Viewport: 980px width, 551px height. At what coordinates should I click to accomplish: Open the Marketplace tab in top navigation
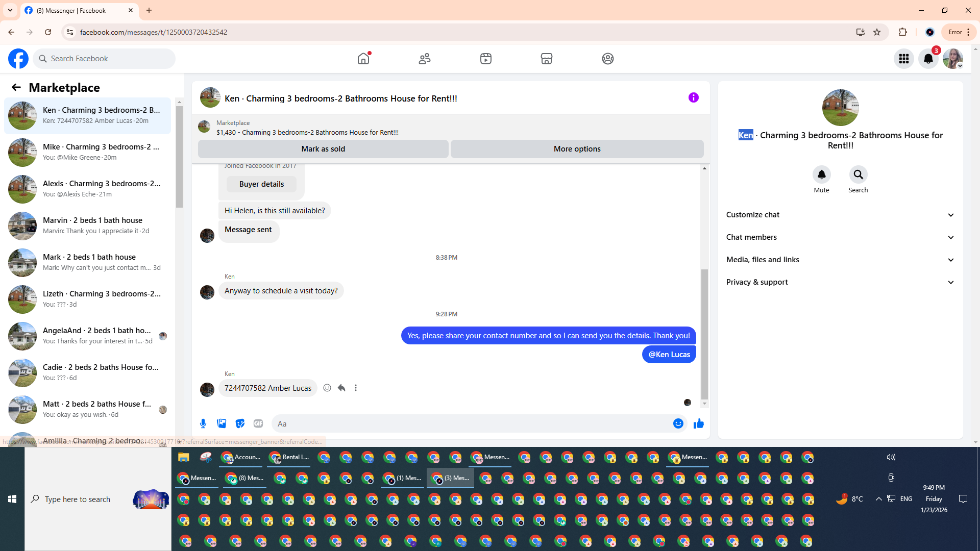tap(546, 59)
